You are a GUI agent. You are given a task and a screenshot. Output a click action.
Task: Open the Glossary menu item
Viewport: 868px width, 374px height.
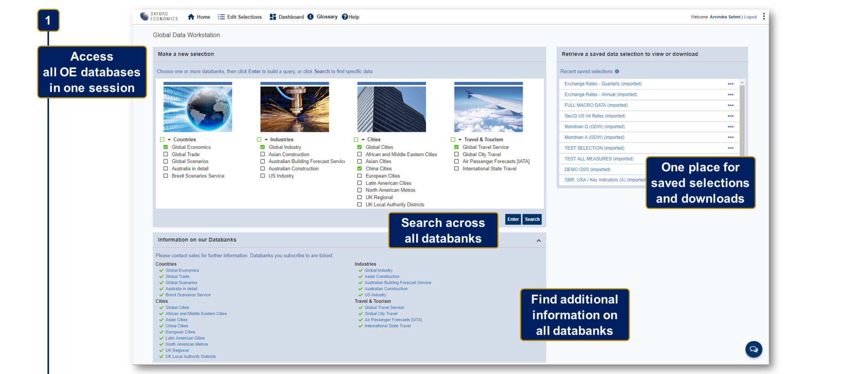point(327,16)
